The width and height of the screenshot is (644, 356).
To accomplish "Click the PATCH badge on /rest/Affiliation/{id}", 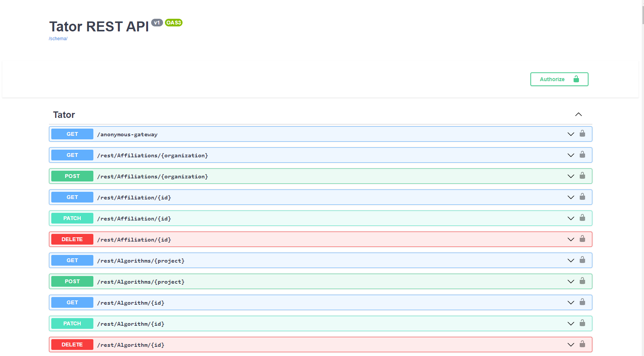I will pos(72,218).
